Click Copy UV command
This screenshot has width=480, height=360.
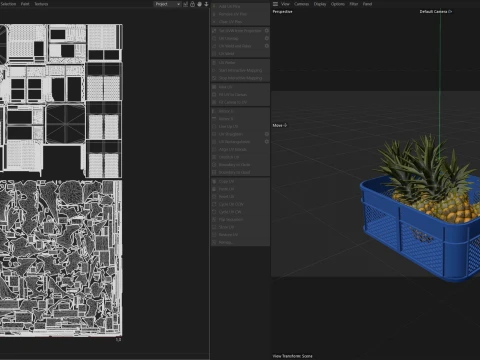point(240,182)
